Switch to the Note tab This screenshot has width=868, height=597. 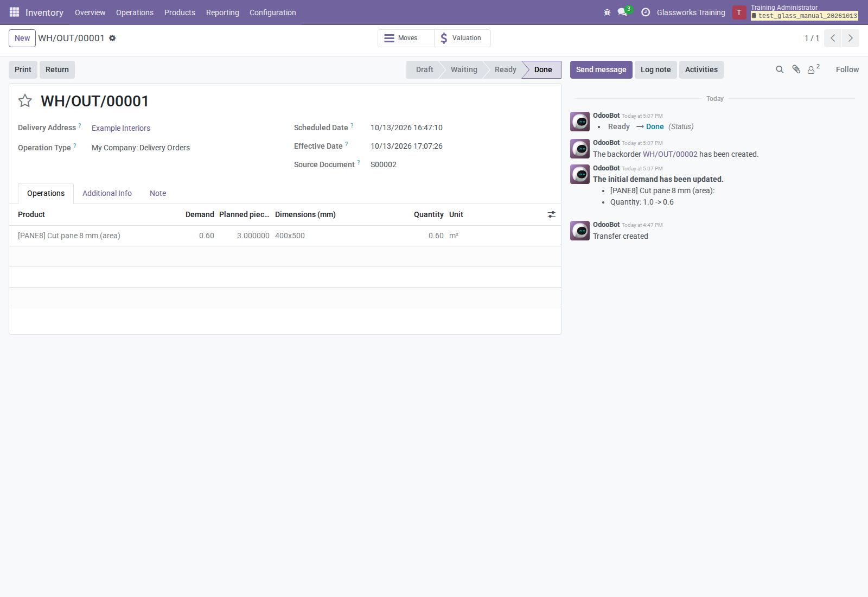[x=158, y=193]
